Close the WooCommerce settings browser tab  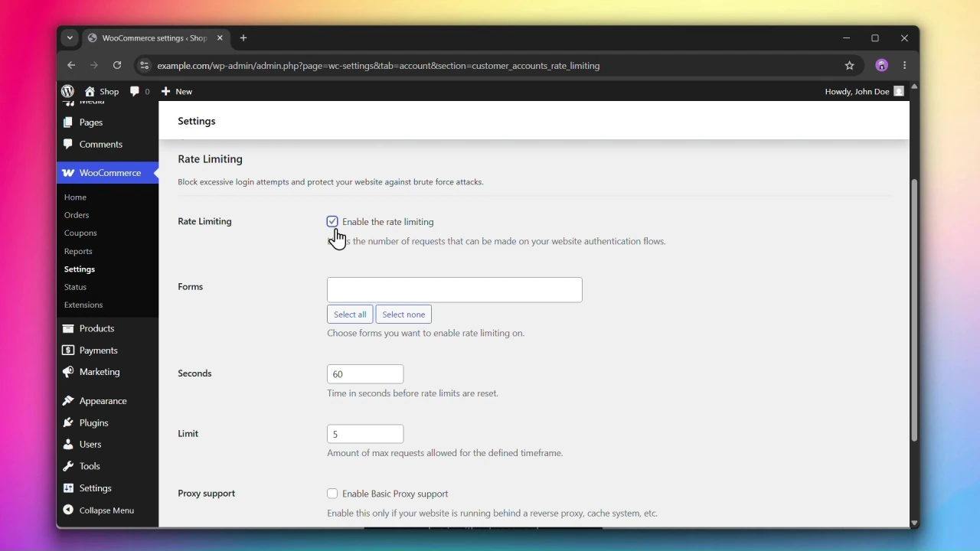(x=220, y=38)
